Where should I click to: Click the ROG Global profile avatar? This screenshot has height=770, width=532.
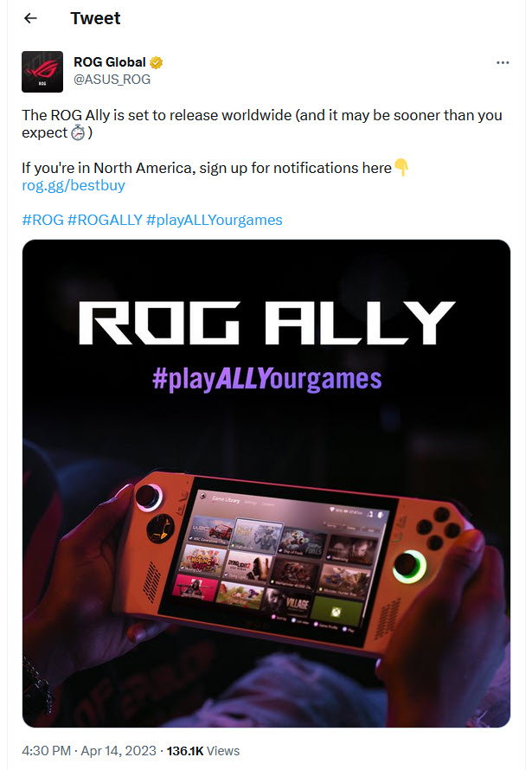click(42, 71)
